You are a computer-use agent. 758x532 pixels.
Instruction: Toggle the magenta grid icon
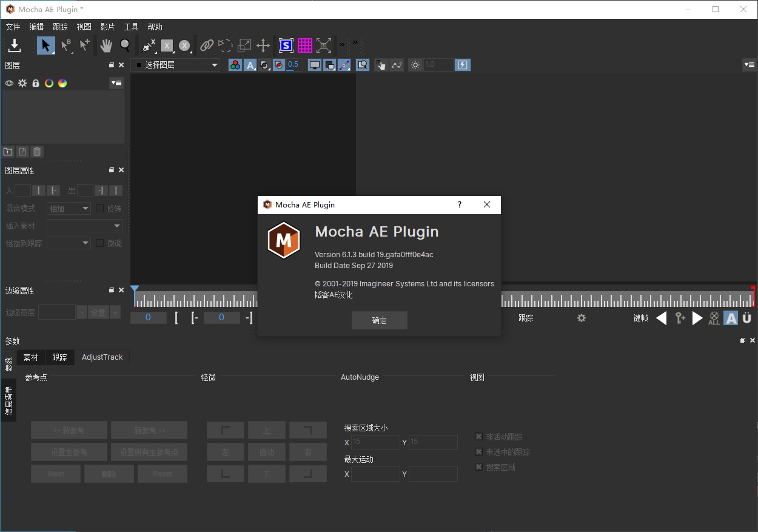point(304,45)
